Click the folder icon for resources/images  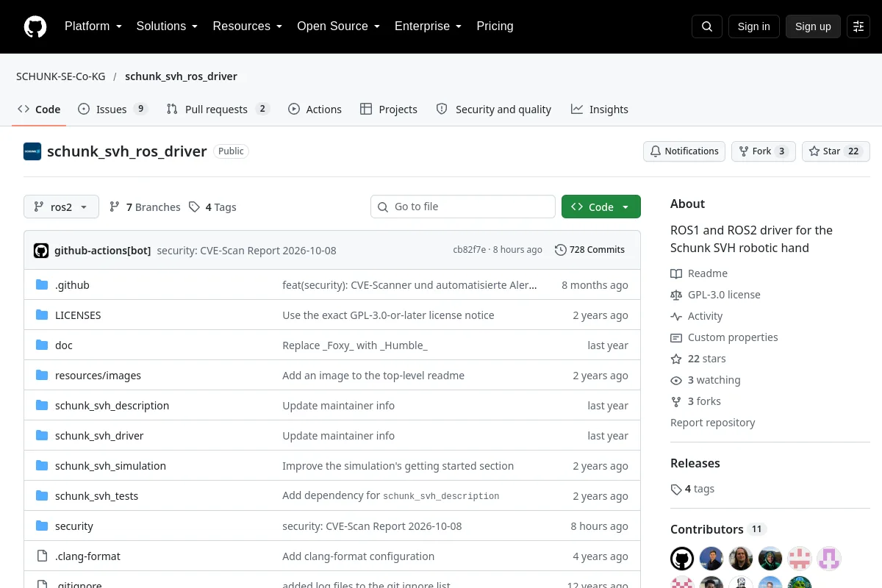(42, 376)
